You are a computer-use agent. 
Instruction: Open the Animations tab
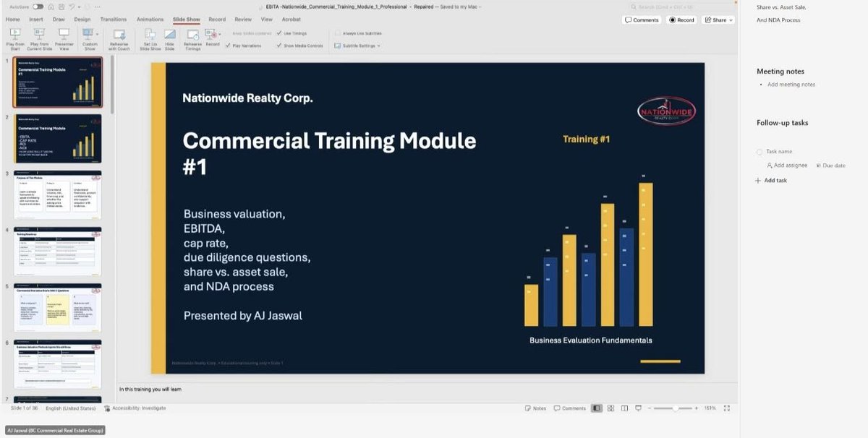click(x=150, y=20)
